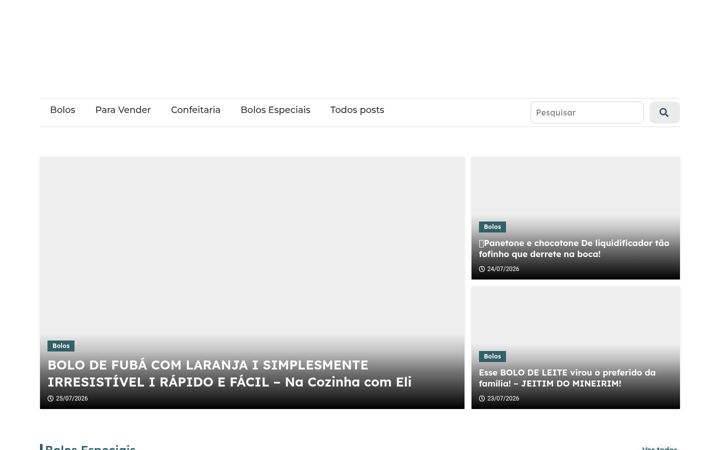
Task: Open the Bolo de Fubá com Laranja article
Action: tap(230, 373)
